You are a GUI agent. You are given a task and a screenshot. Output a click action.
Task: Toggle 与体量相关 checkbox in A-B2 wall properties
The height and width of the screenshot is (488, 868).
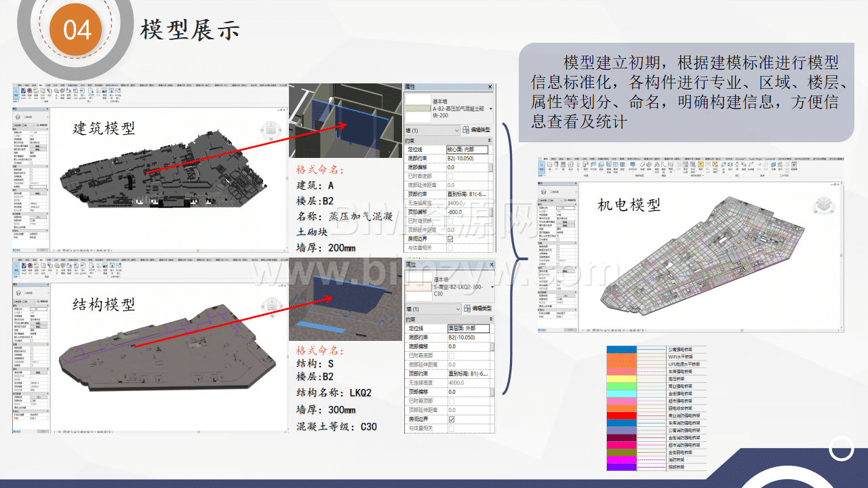click(450, 248)
